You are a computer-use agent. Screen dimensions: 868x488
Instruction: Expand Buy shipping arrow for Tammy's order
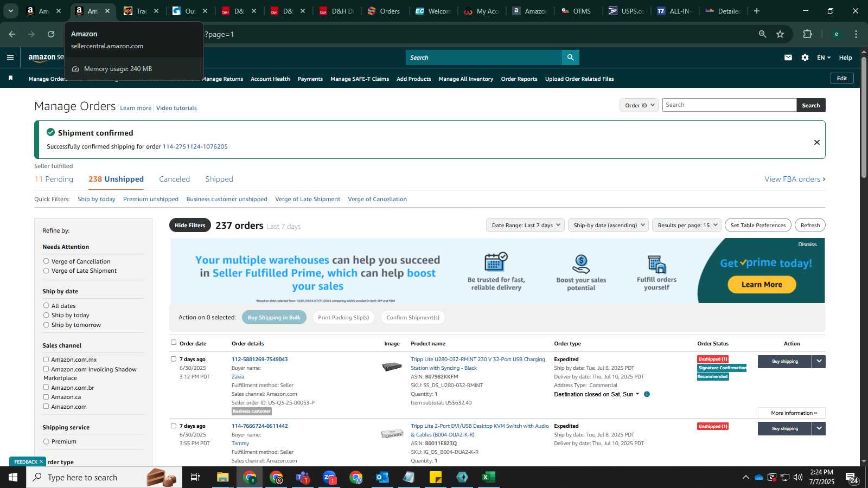819,428
